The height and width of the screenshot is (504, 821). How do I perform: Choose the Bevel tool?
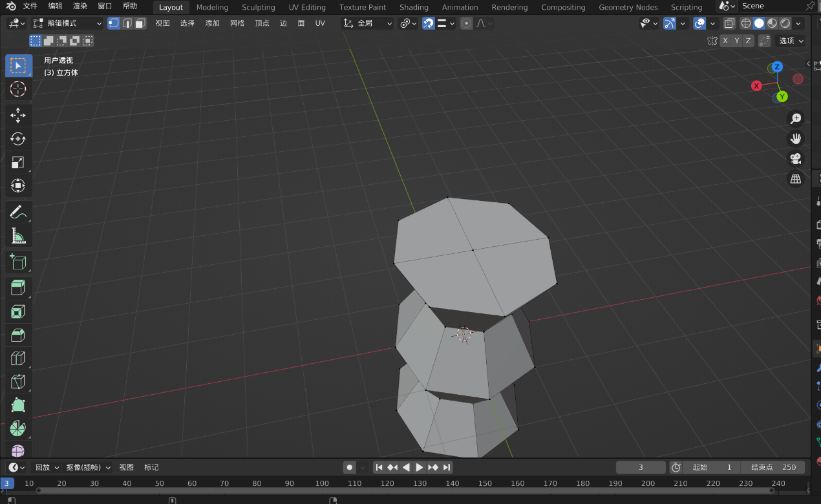click(18, 335)
